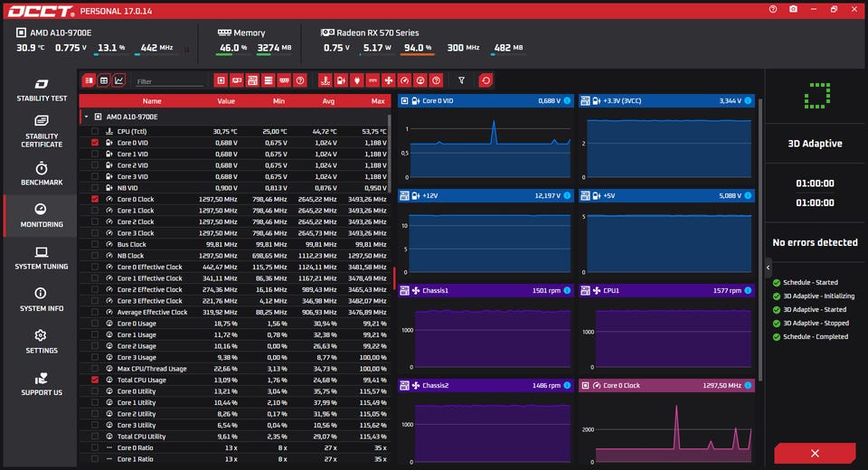This screenshot has width=868, height=470.
Task: Uncheck the Core 0 Clock checkbox
Action: [95, 199]
